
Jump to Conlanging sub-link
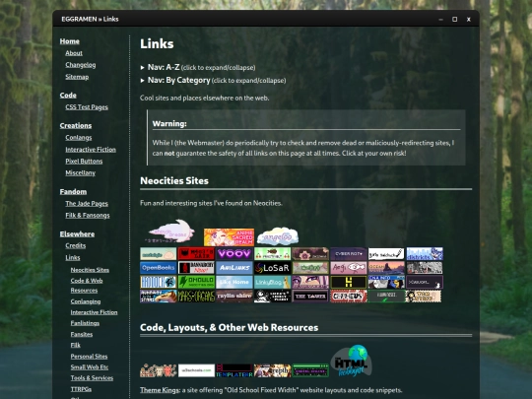click(86, 301)
